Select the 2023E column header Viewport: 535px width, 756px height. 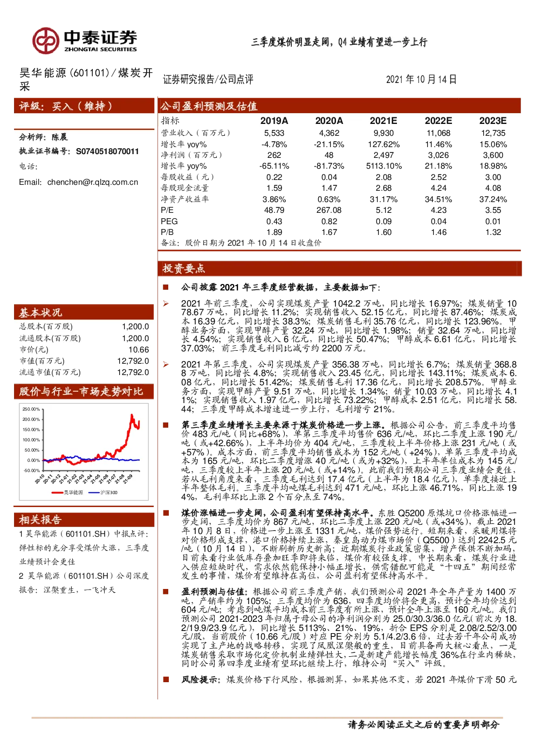point(493,121)
